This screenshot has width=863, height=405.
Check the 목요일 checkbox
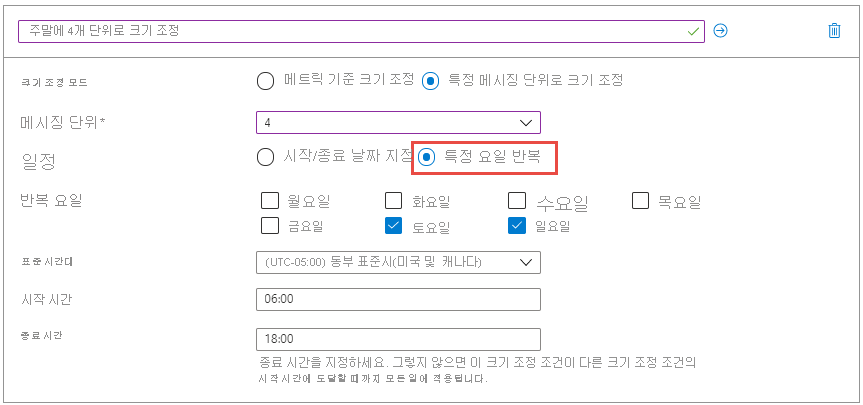tap(641, 200)
